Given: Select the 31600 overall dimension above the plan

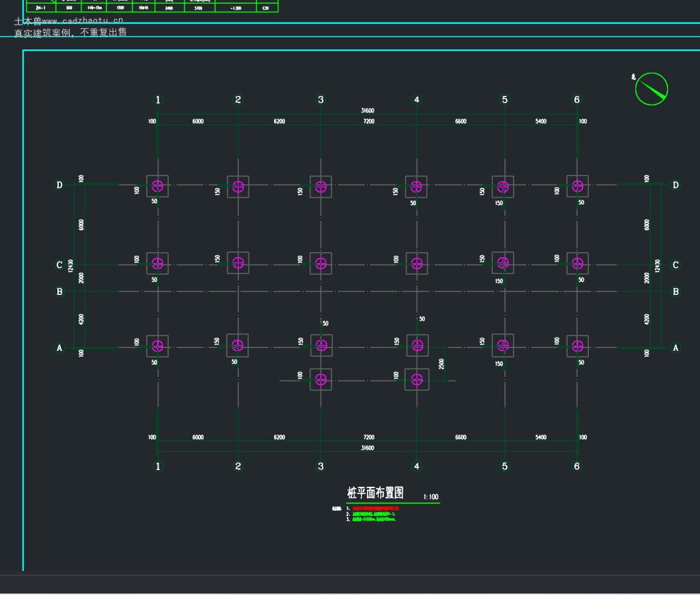Looking at the screenshot, I should 367,110.
